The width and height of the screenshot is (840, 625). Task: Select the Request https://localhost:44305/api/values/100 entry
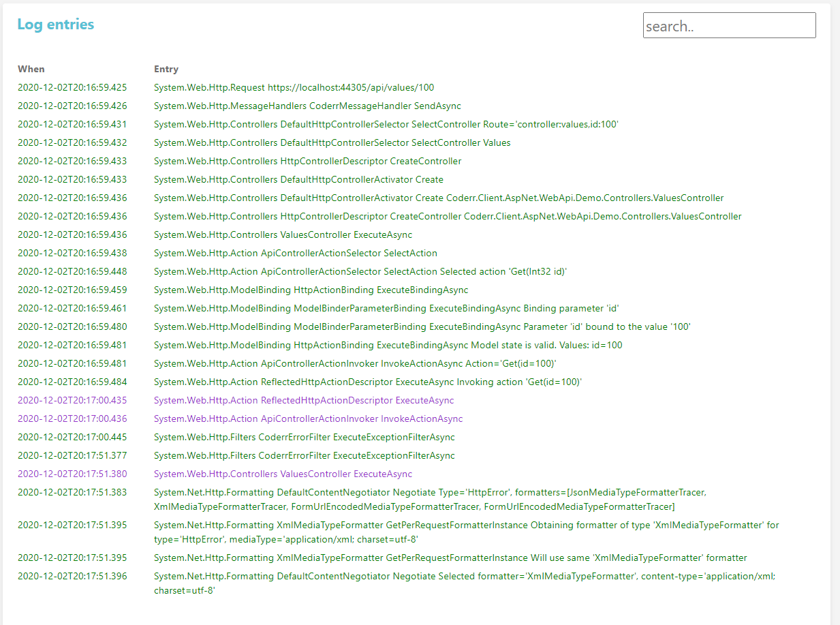pyautogui.click(x=294, y=87)
